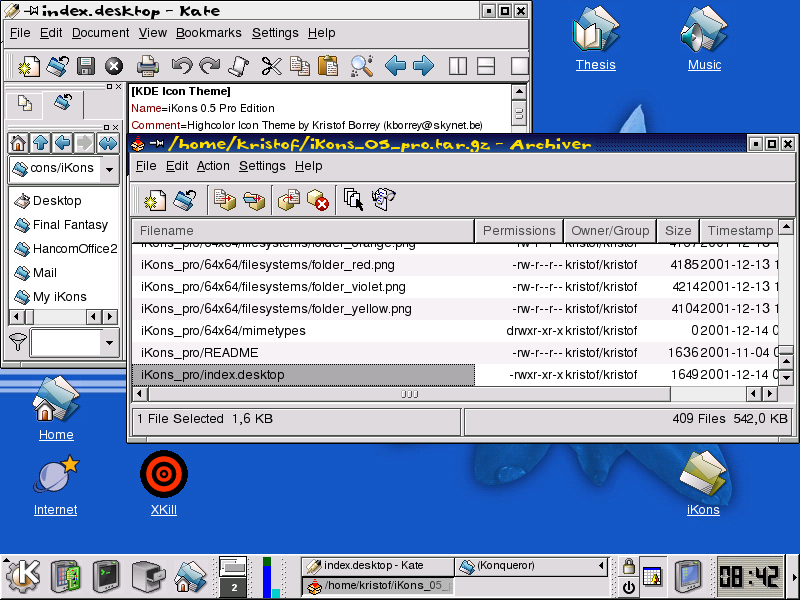The height and width of the screenshot is (600, 800).
Task: Expand the cons/iKons path dropdown
Action: pyautogui.click(x=109, y=169)
